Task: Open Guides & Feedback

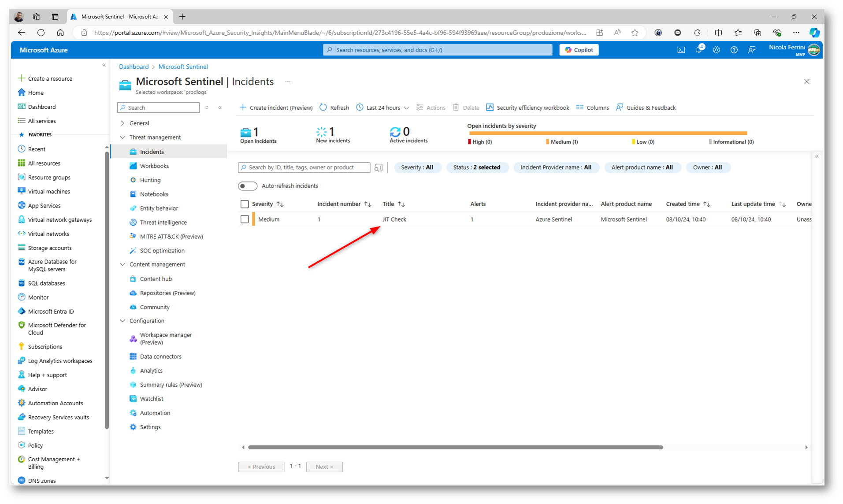Action: click(x=646, y=107)
